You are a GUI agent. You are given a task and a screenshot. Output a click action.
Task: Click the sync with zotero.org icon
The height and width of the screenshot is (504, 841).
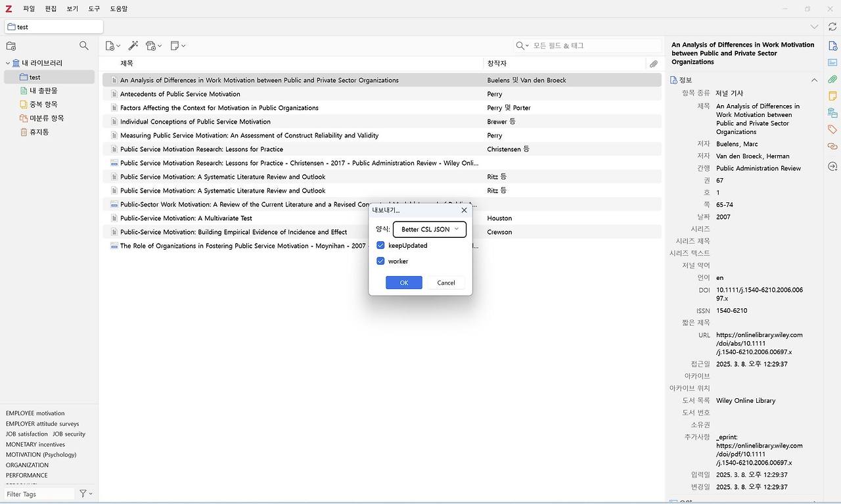tap(832, 27)
